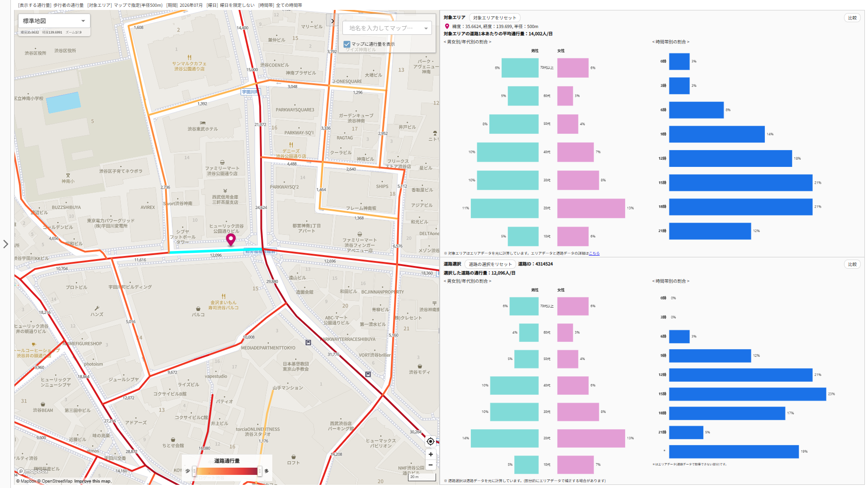Click the 24,624 traffic value label on road

tap(261, 208)
